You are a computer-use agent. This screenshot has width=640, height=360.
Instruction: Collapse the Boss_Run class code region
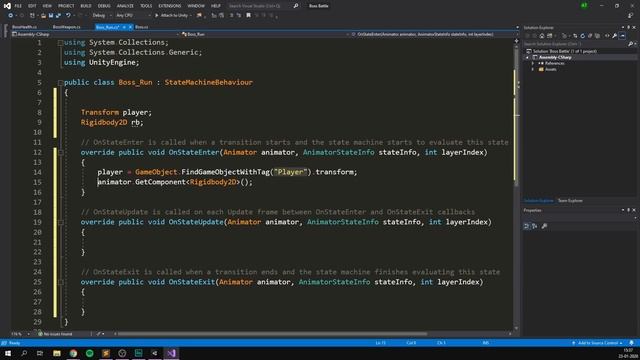(x=60, y=83)
